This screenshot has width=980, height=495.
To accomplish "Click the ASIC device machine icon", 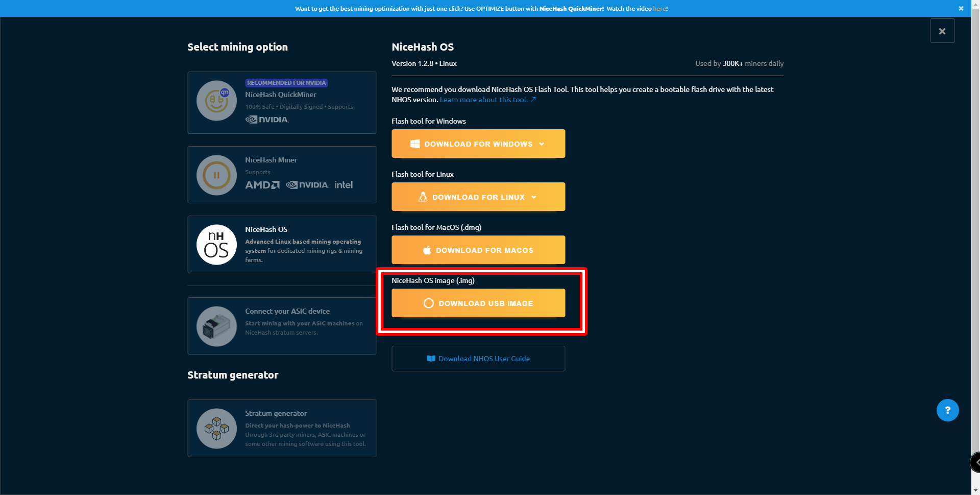I will pos(216,326).
